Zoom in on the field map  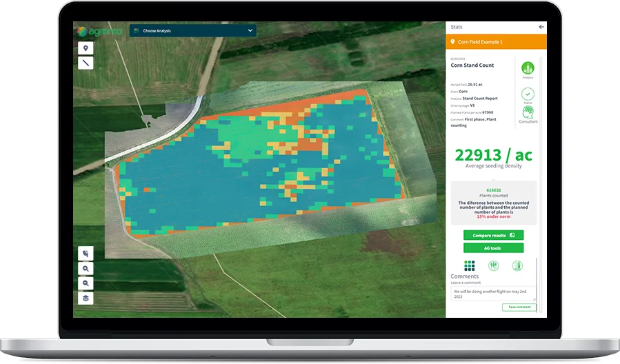(x=86, y=269)
